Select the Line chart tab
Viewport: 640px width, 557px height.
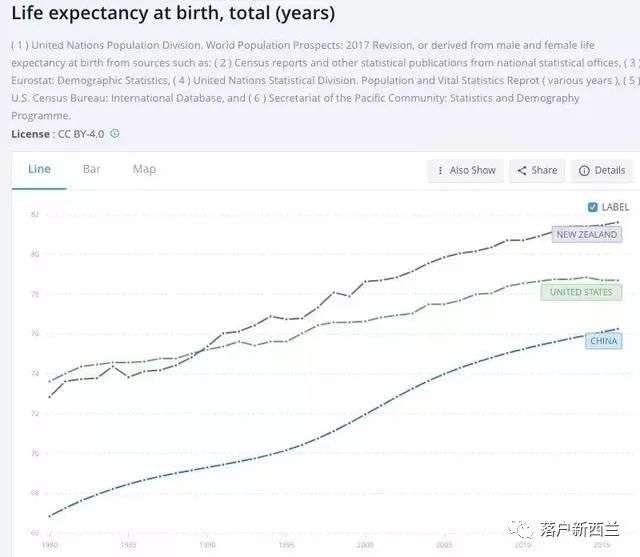tap(39, 169)
